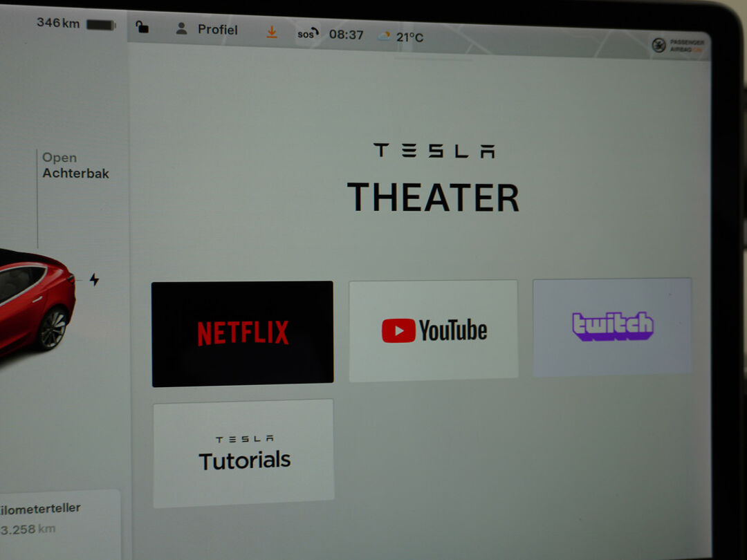The height and width of the screenshot is (560, 747).
Task: Tap the 21°C outside temperature reading
Action: click(x=409, y=37)
